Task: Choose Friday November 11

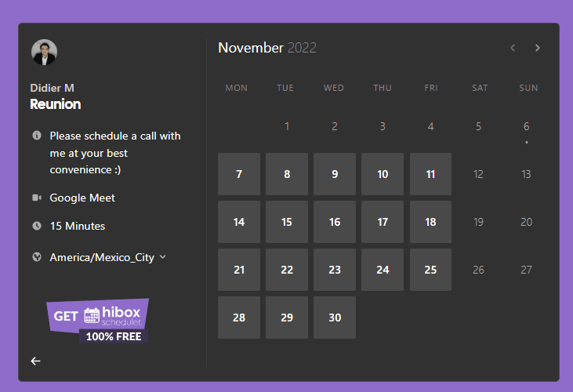Action: coord(430,174)
